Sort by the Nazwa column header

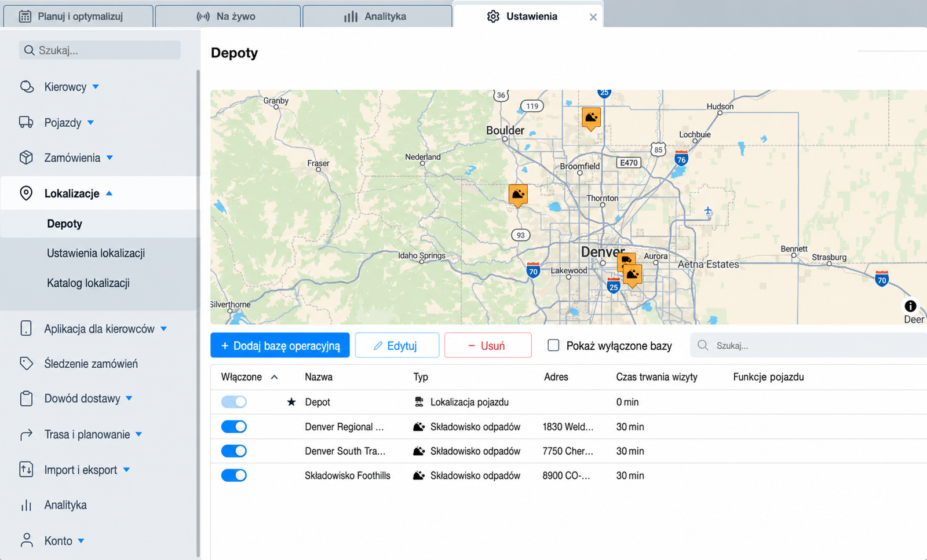pos(319,377)
